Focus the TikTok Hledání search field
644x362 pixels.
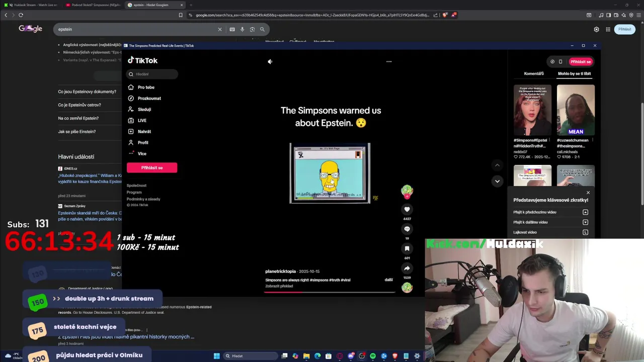click(x=152, y=74)
